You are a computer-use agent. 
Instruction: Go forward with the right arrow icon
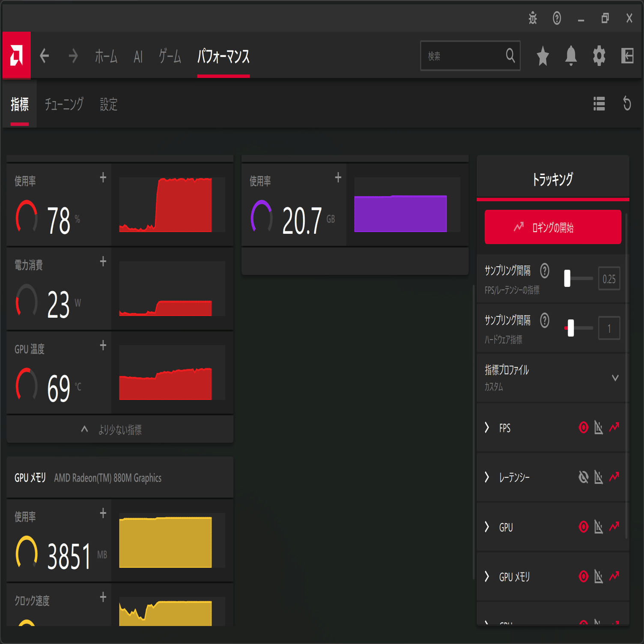click(x=73, y=56)
